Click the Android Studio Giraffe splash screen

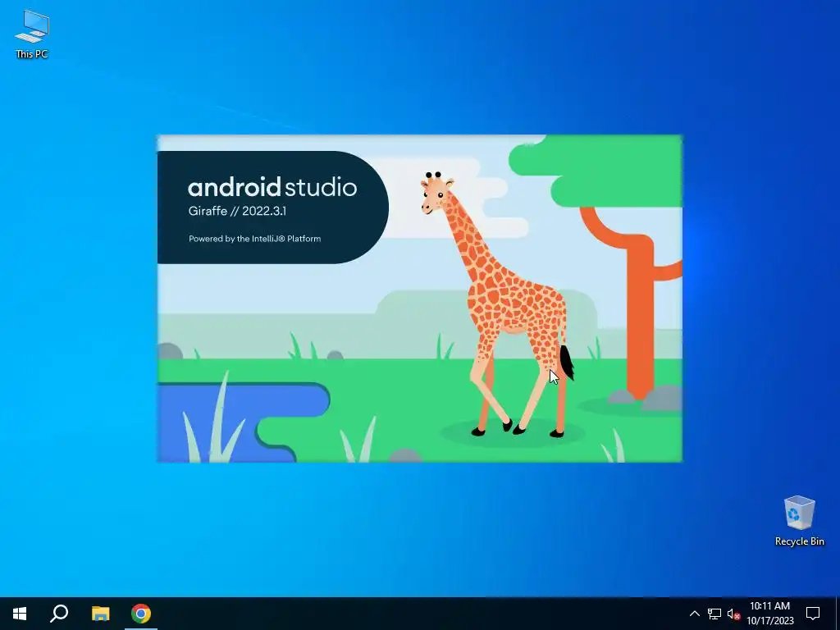[x=419, y=299]
